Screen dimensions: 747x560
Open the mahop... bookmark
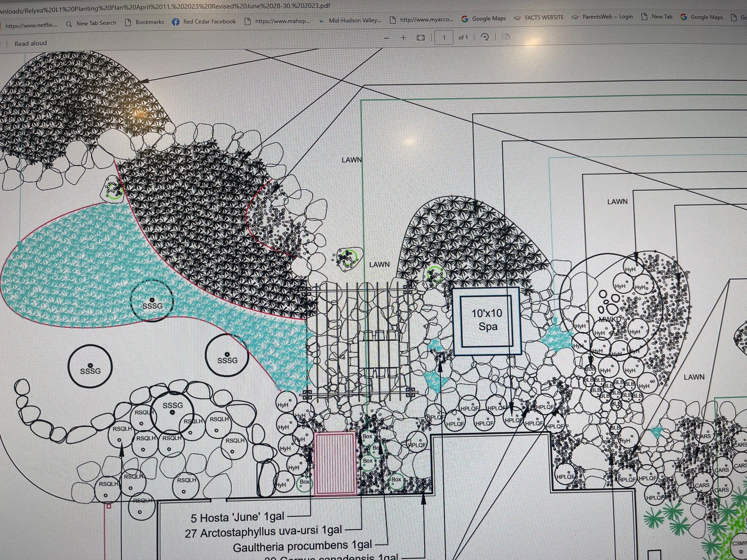277,21
